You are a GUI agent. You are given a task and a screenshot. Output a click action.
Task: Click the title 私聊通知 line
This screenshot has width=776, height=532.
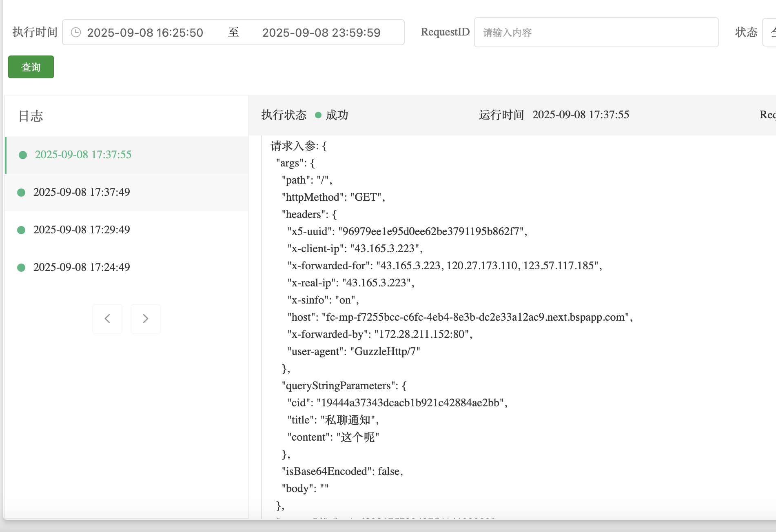tap(333, 420)
